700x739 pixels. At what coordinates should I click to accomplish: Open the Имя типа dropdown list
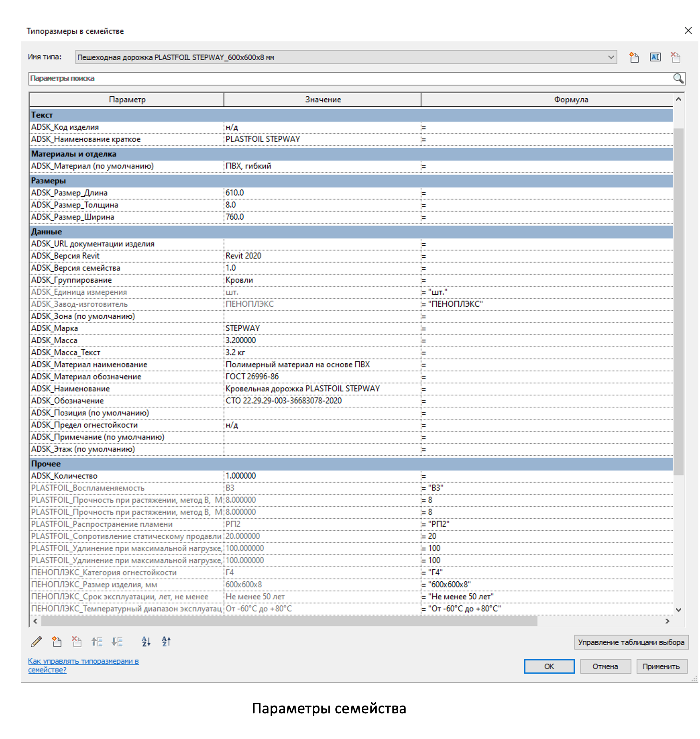tap(611, 57)
